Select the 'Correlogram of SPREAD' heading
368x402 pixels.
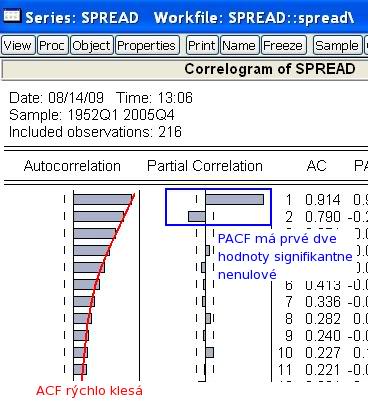(270, 69)
